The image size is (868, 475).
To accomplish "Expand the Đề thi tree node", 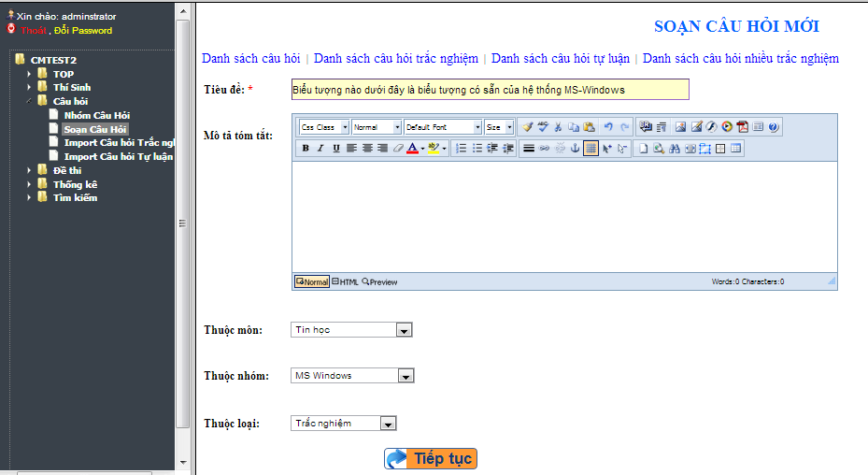I will click(29, 170).
